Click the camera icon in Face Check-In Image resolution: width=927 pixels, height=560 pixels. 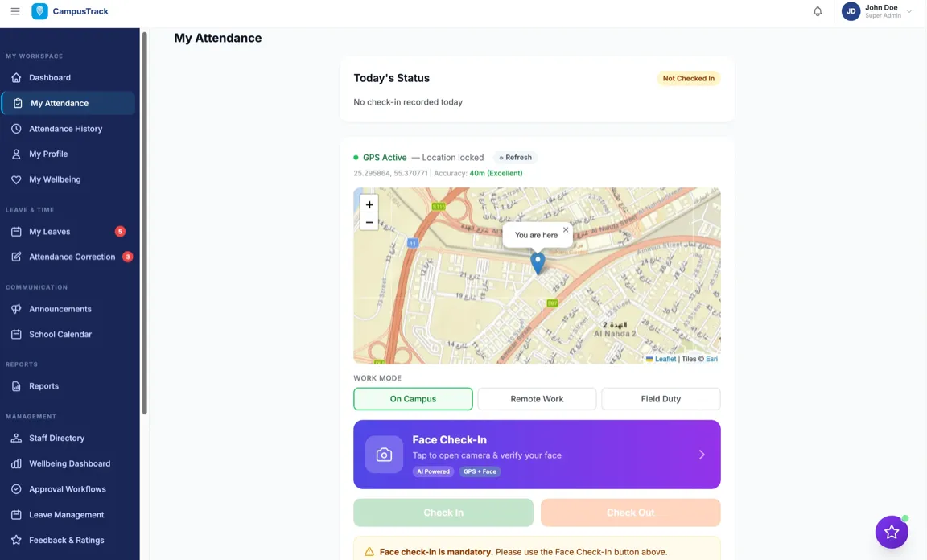click(x=384, y=455)
